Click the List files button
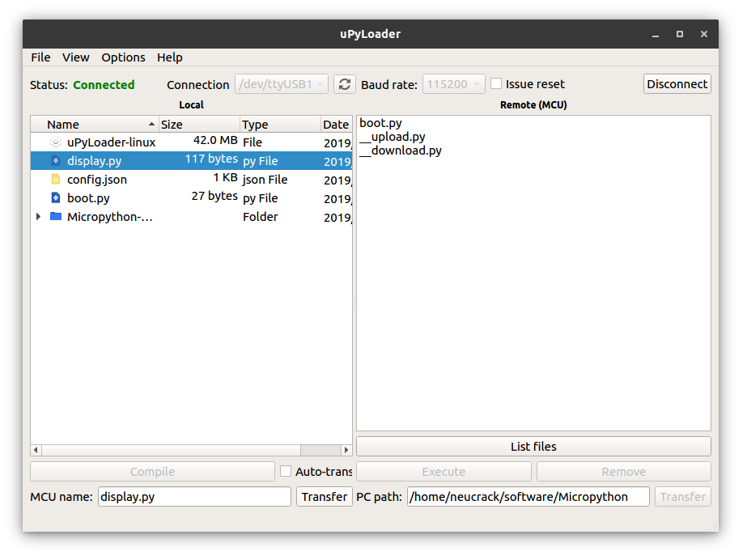 pyautogui.click(x=533, y=446)
